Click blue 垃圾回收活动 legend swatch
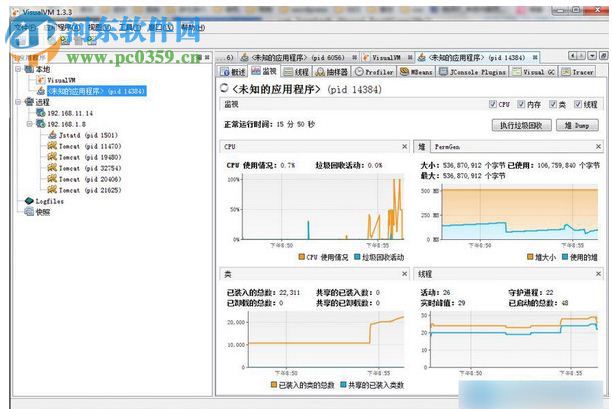 pyautogui.click(x=357, y=257)
